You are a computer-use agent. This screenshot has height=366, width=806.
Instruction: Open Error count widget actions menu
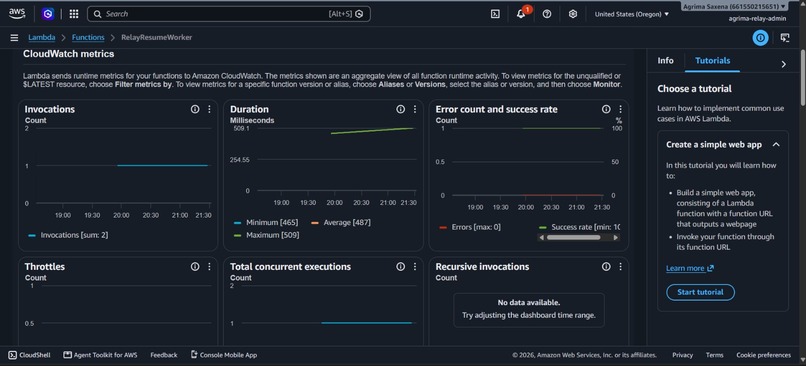coord(620,109)
